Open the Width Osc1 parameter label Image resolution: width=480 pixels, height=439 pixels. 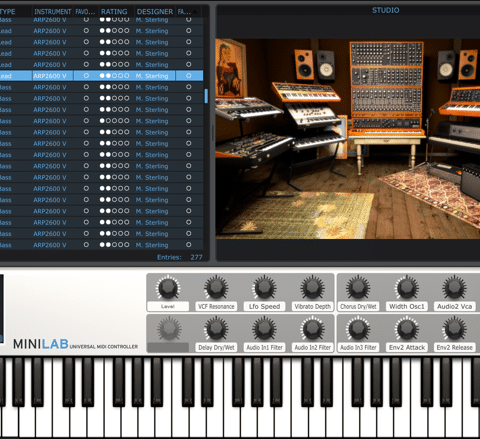[x=407, y=306]
